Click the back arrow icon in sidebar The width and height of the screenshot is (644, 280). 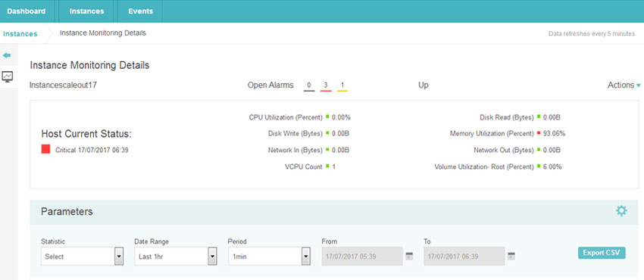7,55
